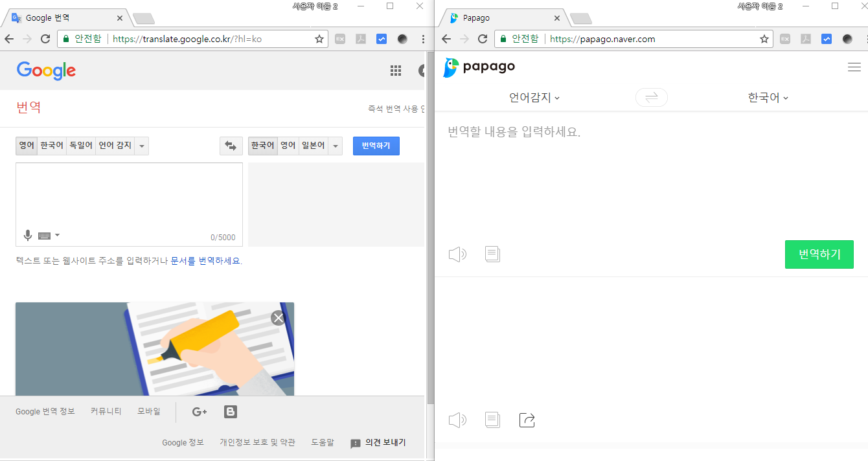Select 언어 감지 source option in Google Translate

tap(115, 146)
